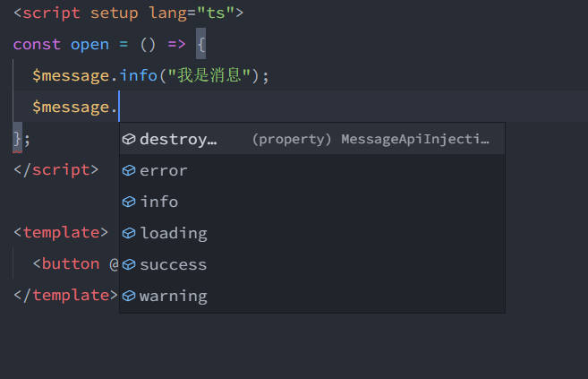
Task: Click the MessageApiInjection type detail text
Action: coord(416,140)
